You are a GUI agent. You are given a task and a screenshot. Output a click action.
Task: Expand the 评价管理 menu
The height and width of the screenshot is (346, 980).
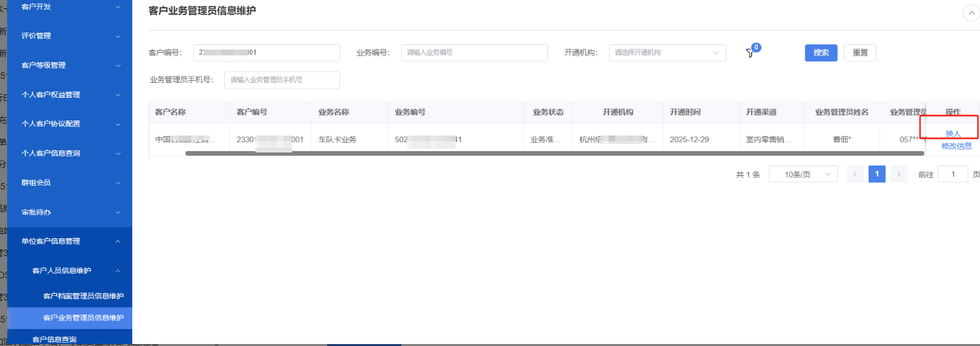tap(70, 36)
